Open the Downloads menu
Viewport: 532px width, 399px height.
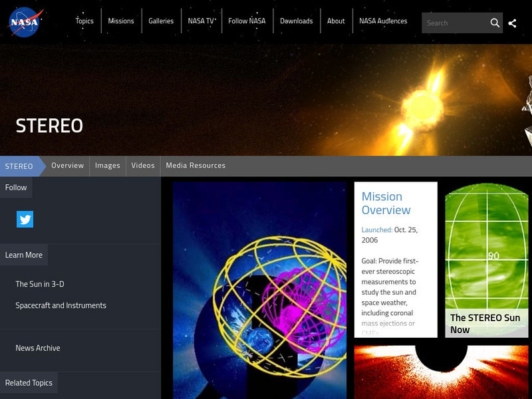click(297, 21)
